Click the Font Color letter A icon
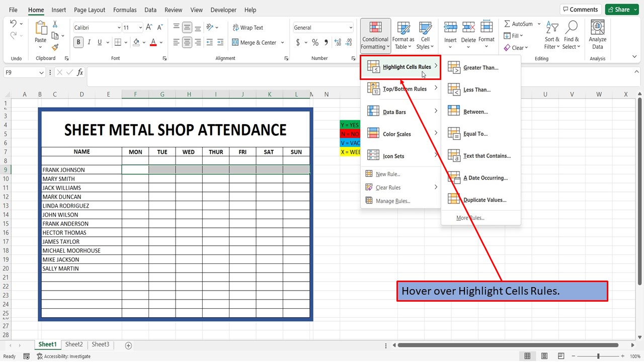644x362 pixels. (153, 42)
